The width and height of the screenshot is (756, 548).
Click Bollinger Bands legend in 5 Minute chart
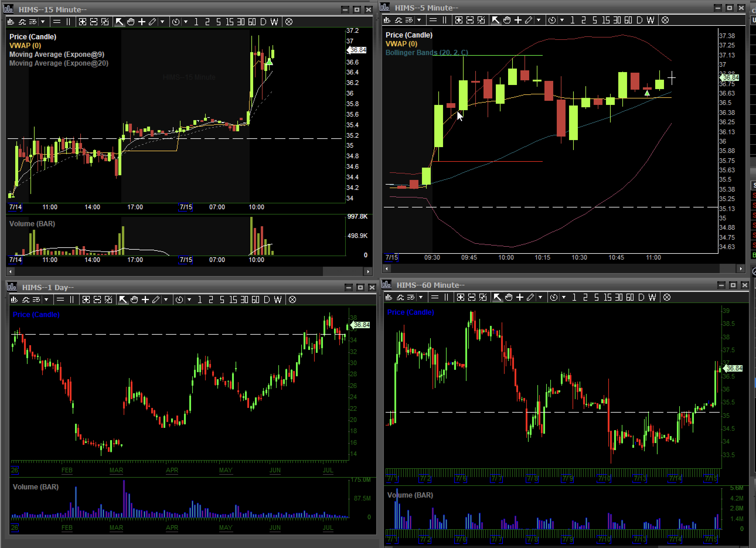427,53
